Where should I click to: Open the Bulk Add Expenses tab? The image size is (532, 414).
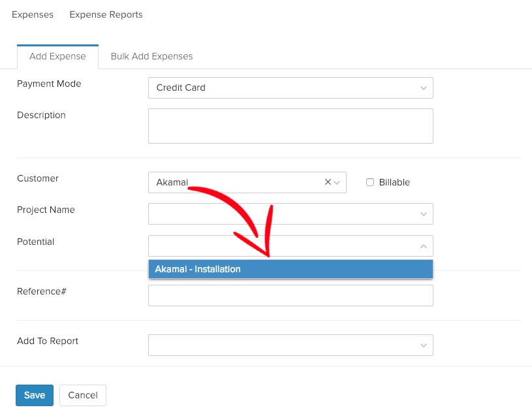[x=151, y=56]
